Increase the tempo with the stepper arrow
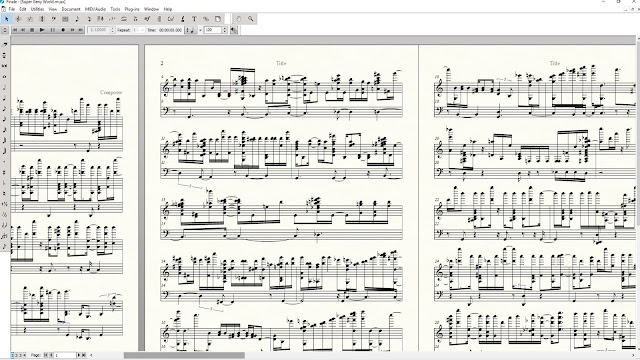The image size is (640, 360). coord(224,28)
